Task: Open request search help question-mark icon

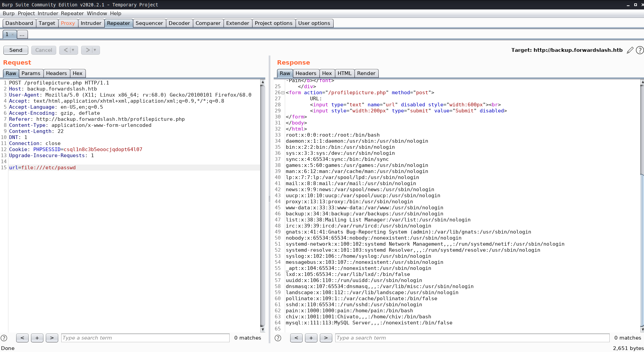Action: 4,338
